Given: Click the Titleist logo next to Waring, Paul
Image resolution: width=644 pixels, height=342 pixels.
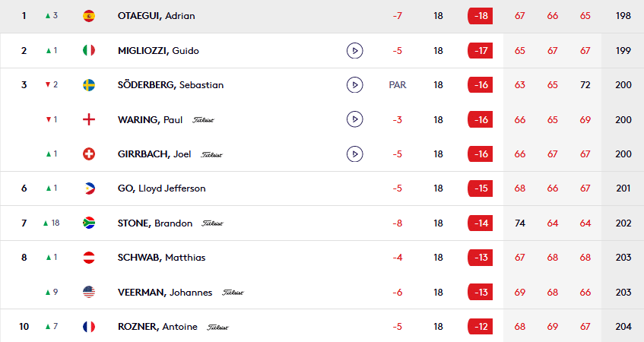Looking at the screenshot, I should coord(203,120).
